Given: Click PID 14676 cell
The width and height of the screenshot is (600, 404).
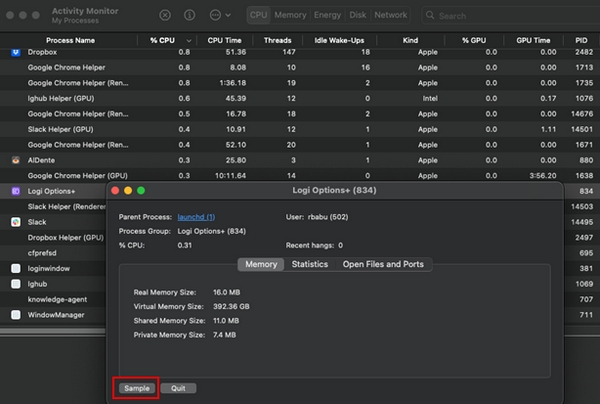Looking at the screenshot, I should tap(582, 114).
